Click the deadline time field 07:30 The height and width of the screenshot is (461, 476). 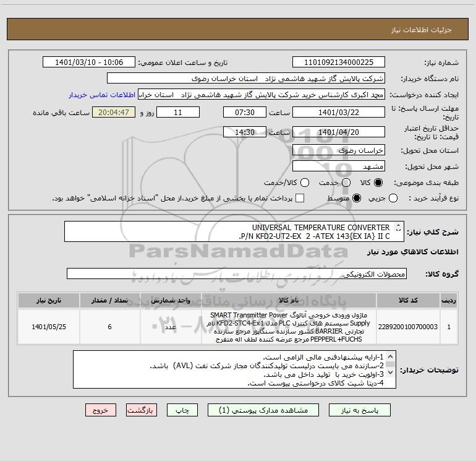click(x=245, y=112)
